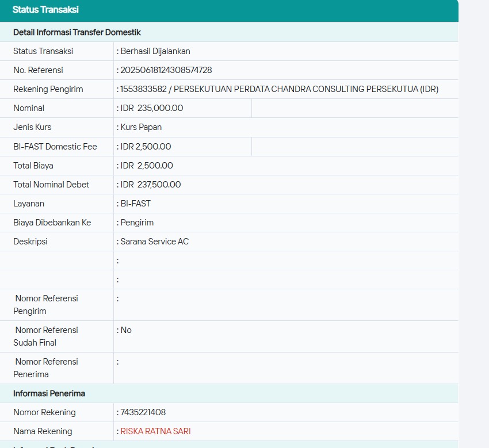Click the red RISKA RATNA SARI name
Viewport: 489px width, 448px height.
coord(155,431)
